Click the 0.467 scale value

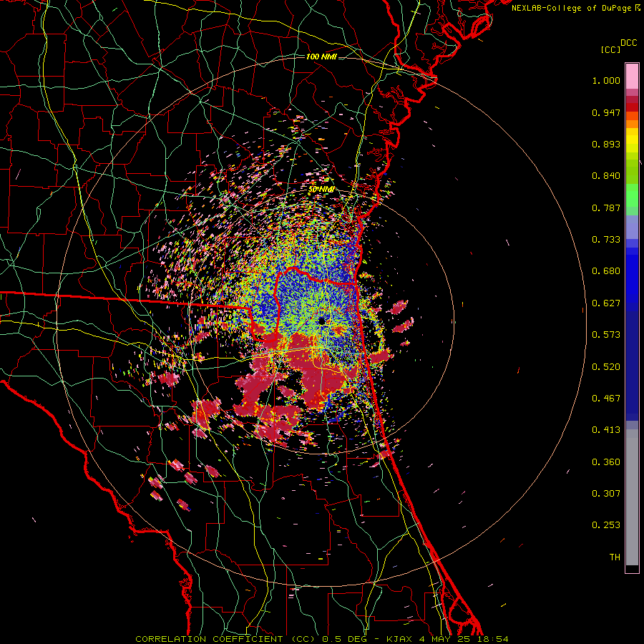[606, 399]
